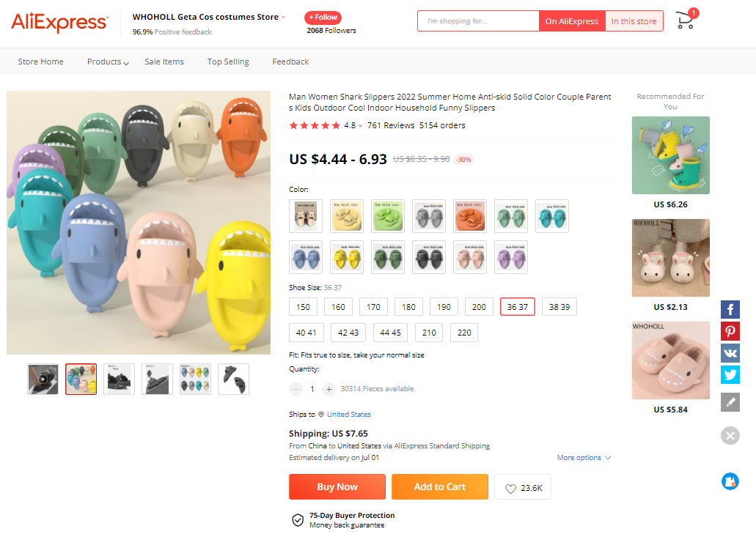
Task: Share the product on VK
Action: pyautogui.click(x=730, y=353)
